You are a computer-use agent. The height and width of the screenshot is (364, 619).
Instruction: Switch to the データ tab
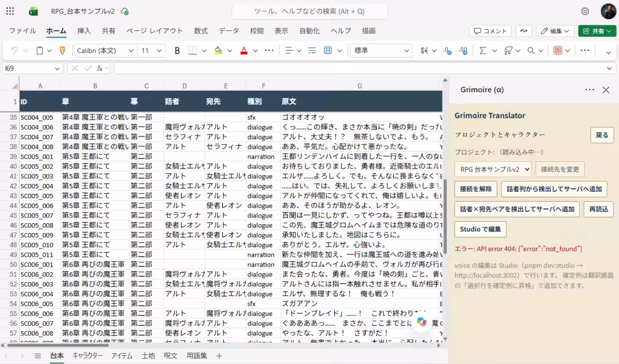tap(229, 31)
